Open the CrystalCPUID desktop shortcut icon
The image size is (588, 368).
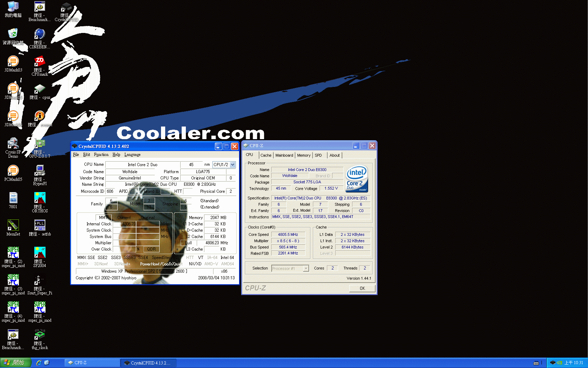click(x=66, y=11)
